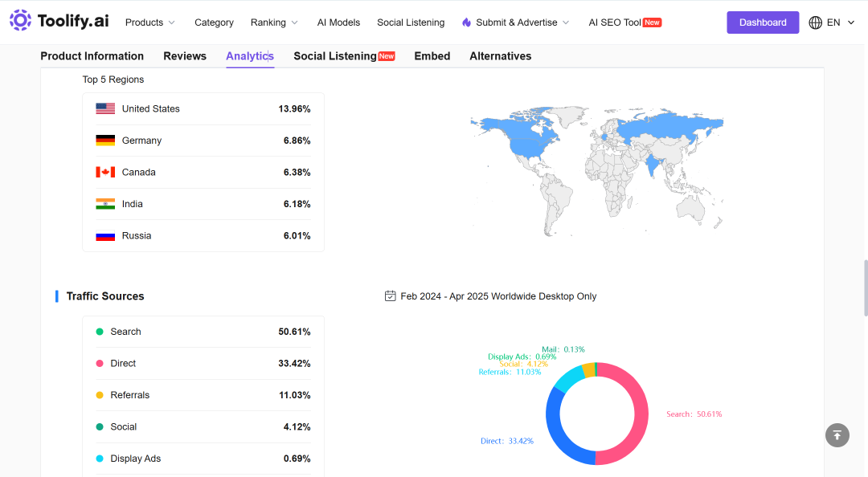Screen dimensions: 868x477
Task: Click the 'Display Ads' traffic source row label
Action: 136,459
